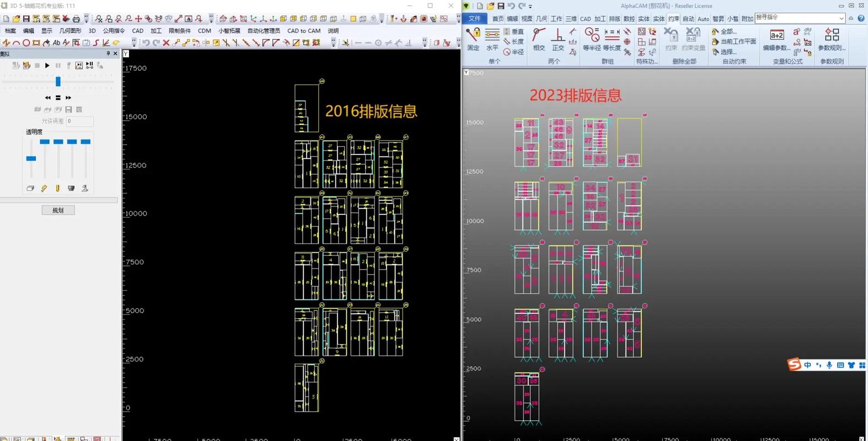Open the 档案 menu in left window

click(10, 31)
